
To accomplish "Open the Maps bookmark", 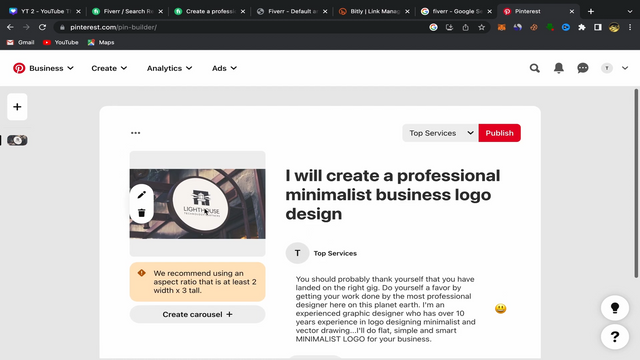I will tap(101, 42).
